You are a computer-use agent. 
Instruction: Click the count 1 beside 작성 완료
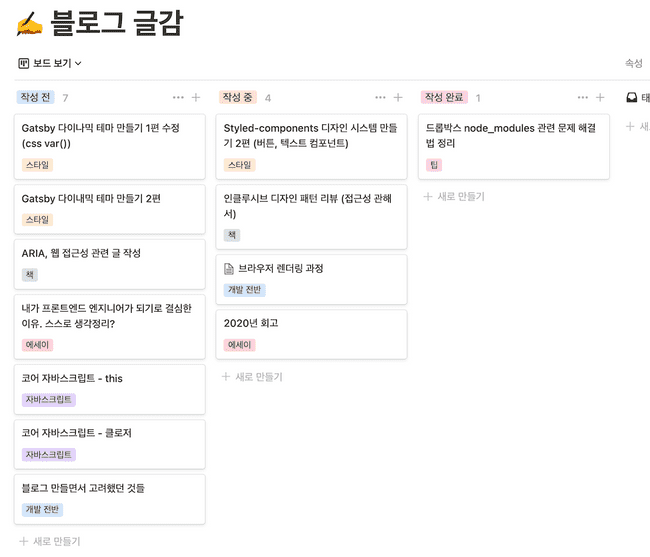478,98
